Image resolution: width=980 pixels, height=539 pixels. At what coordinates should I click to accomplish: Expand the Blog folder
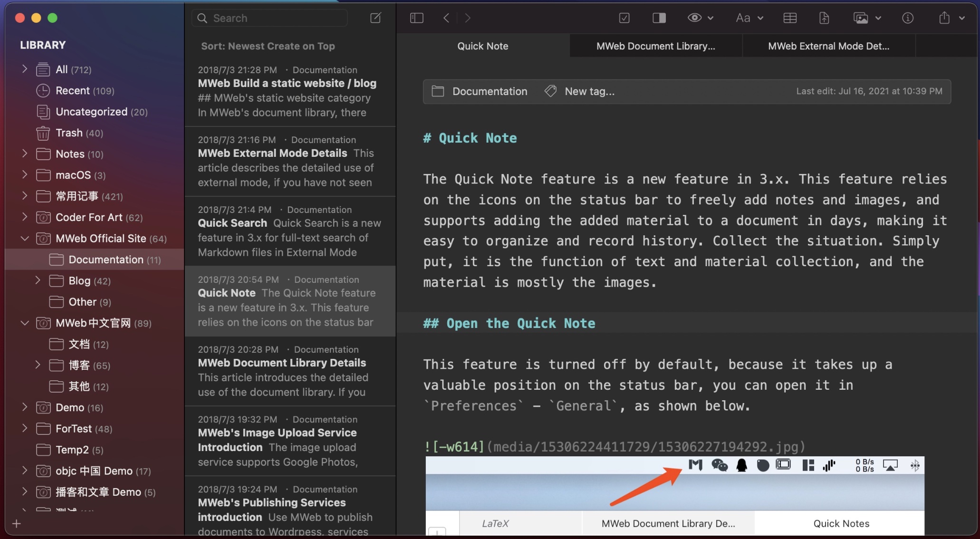click(38, 280)
